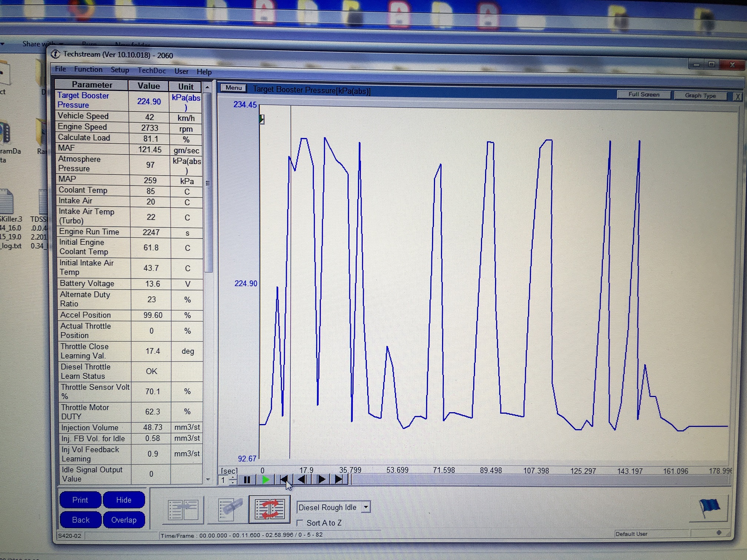This screenshot has width=747, height=560.
Task: Open the TechDoc menu
Action: (152, 70)
